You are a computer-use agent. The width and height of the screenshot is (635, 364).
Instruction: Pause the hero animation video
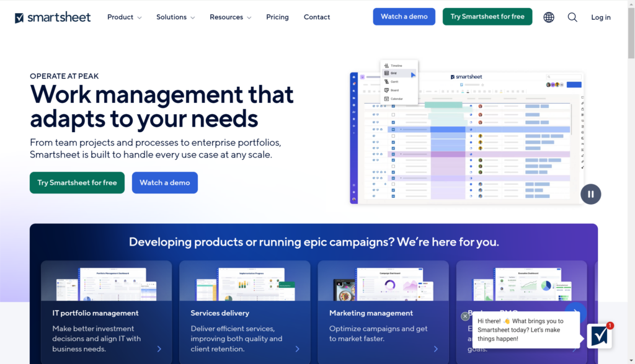pos(590,194)
